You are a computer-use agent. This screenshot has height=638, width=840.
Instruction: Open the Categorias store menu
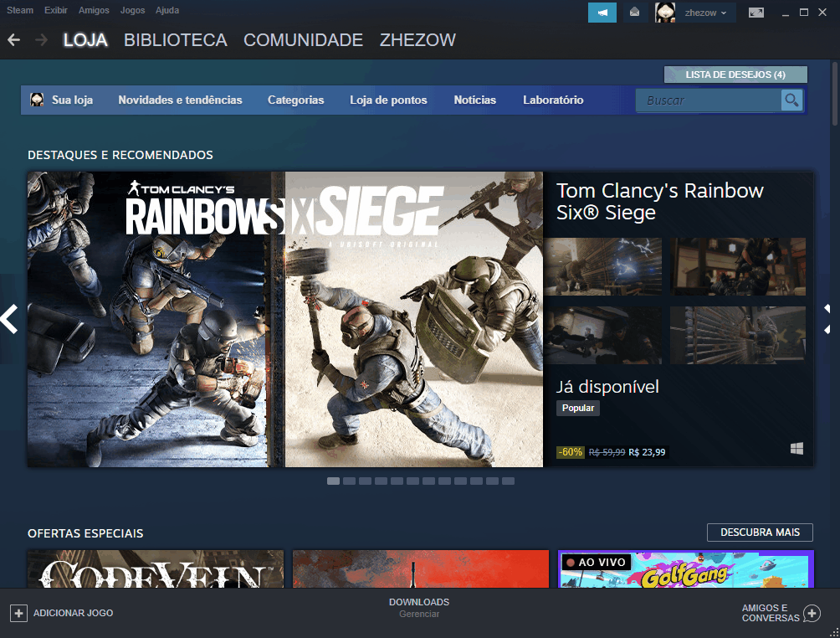click(x=295, y=100)
